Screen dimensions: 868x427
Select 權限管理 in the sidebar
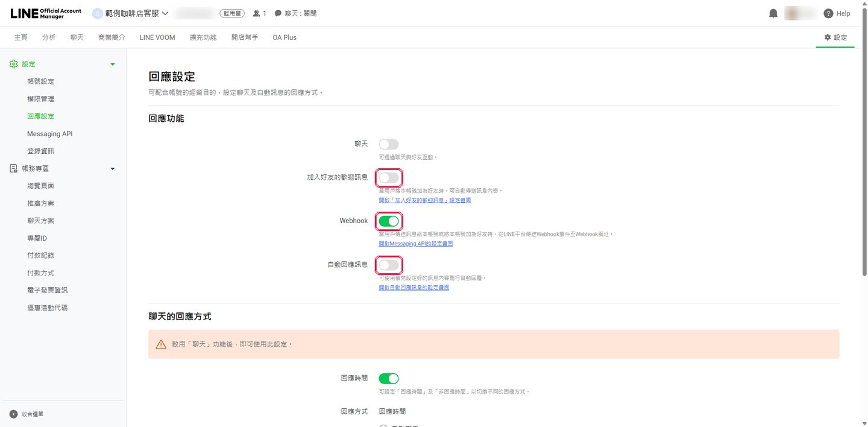pyautogui.click(x=41, y=99)
